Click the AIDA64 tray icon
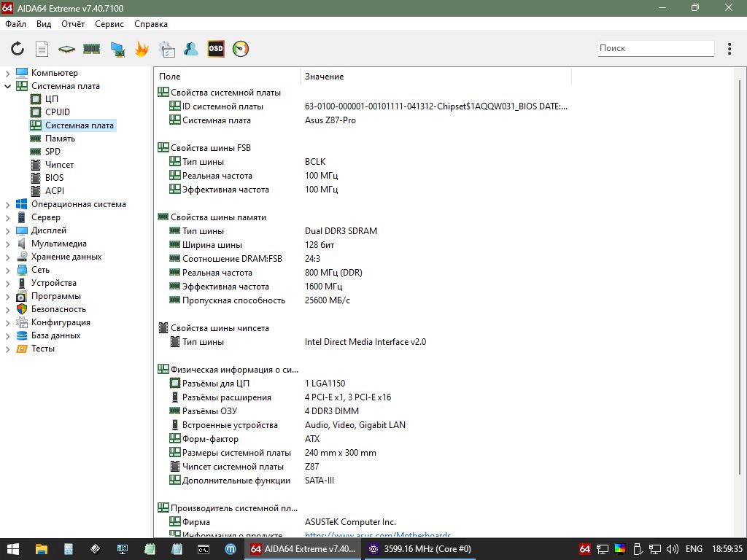The height and width of the screenshot is (560, 747). pyautogui.click(x=585, y=549)
